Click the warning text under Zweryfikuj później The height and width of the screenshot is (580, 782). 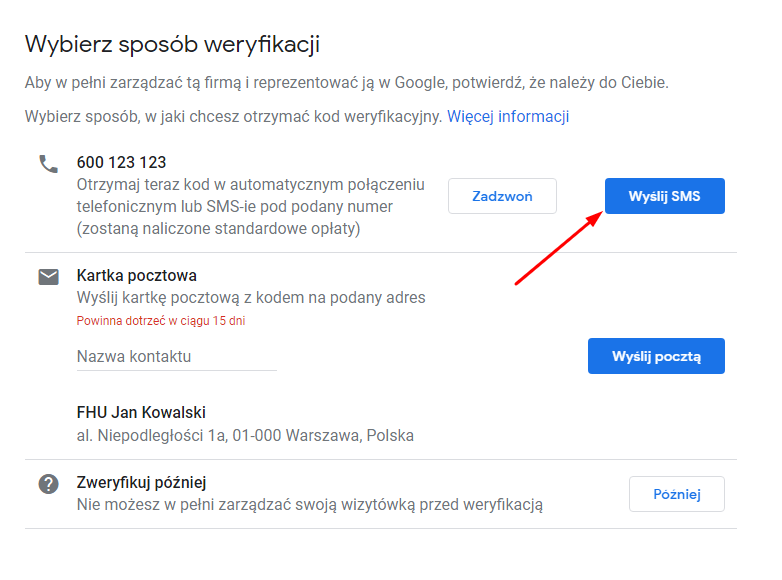309,505
